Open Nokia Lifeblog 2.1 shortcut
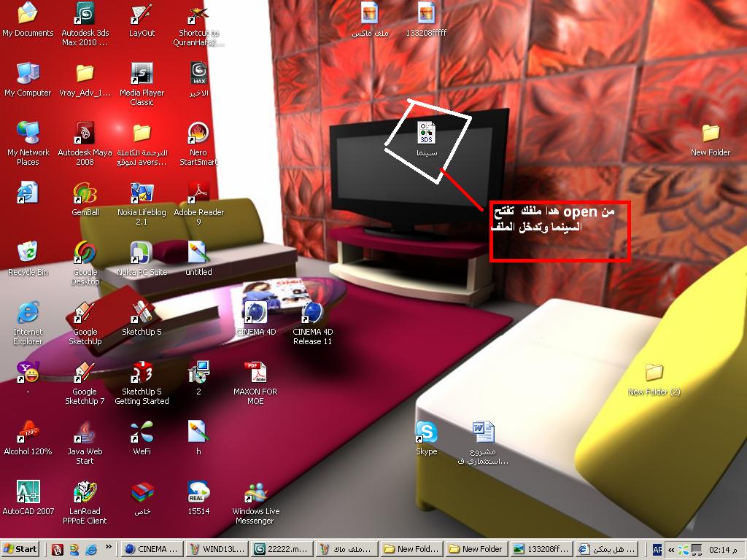Screen dimensions: 747x560 tap(142, 203)
